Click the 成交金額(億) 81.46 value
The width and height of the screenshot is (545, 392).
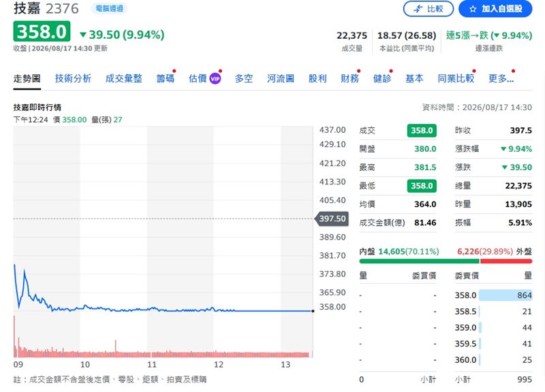[425, 223]
